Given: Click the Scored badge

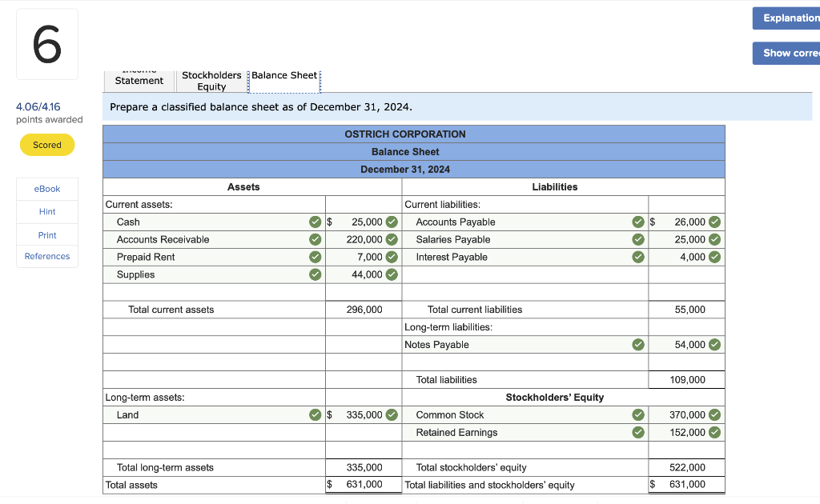Looking at the screenshot, I should [46, 145].
